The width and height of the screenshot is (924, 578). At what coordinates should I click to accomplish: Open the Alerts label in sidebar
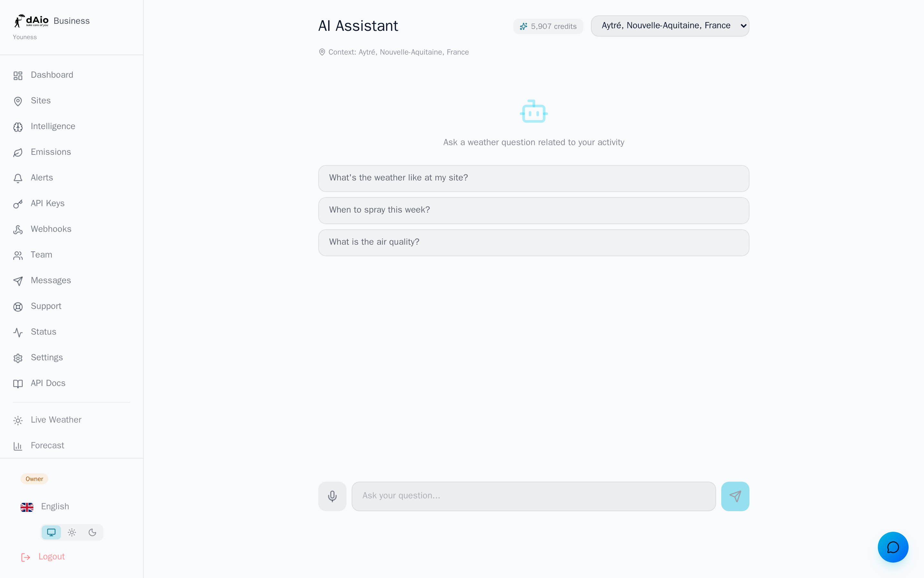(42, 178)
